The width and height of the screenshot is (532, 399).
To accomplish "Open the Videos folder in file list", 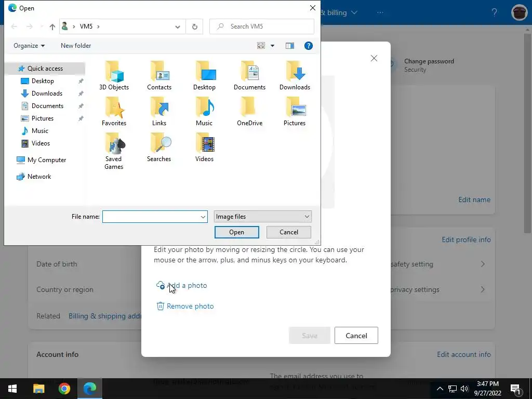I will coord(204,148).
